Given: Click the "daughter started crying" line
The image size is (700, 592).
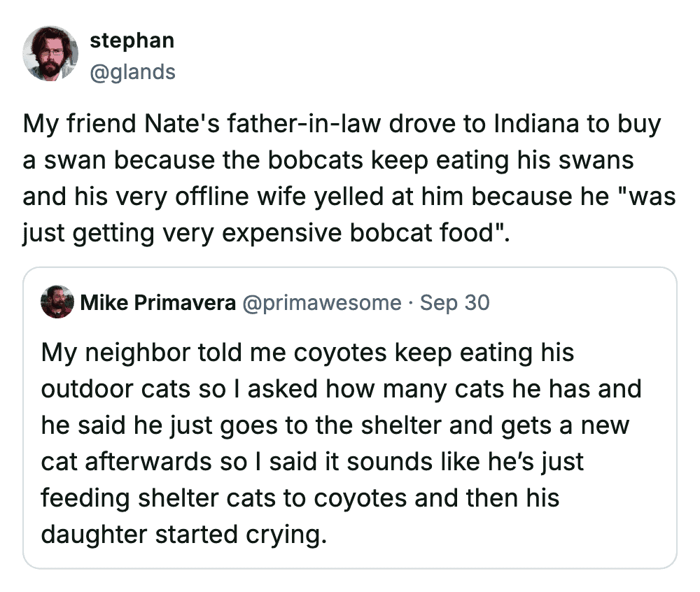Looking at the screenshot, I should (x=183, y=535).
